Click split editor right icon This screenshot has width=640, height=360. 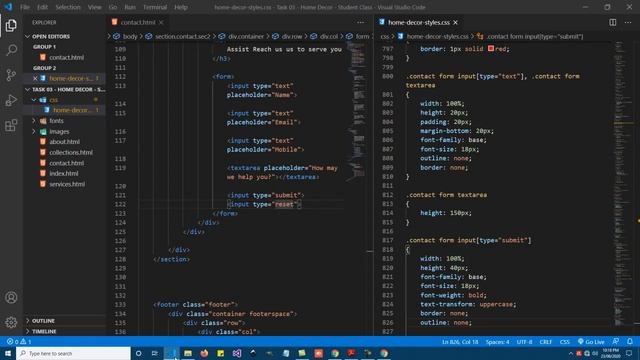tap(613, 22)
